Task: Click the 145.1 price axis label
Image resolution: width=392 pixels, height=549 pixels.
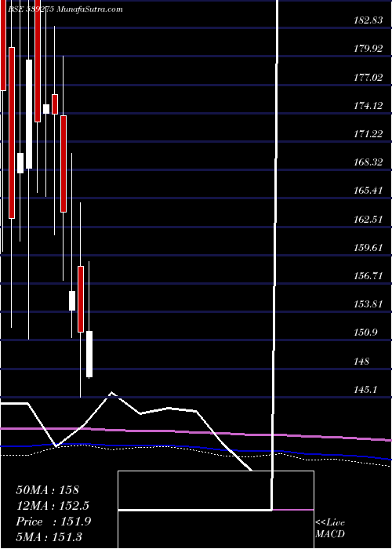Action: click(x=365, y=389)
